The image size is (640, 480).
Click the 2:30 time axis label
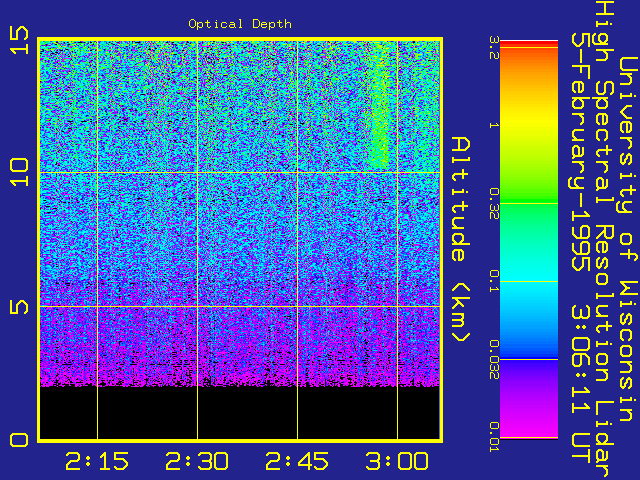(197, 461)
